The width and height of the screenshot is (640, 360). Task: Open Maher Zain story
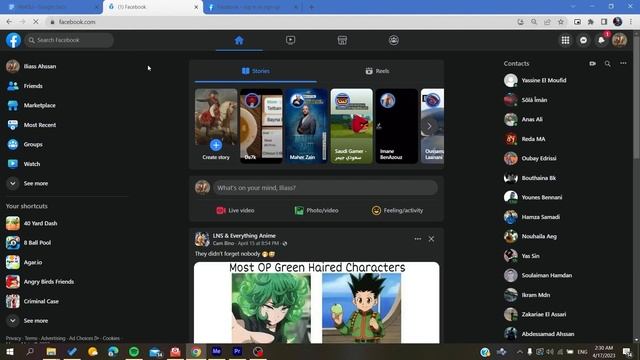[x=306, y=126]
